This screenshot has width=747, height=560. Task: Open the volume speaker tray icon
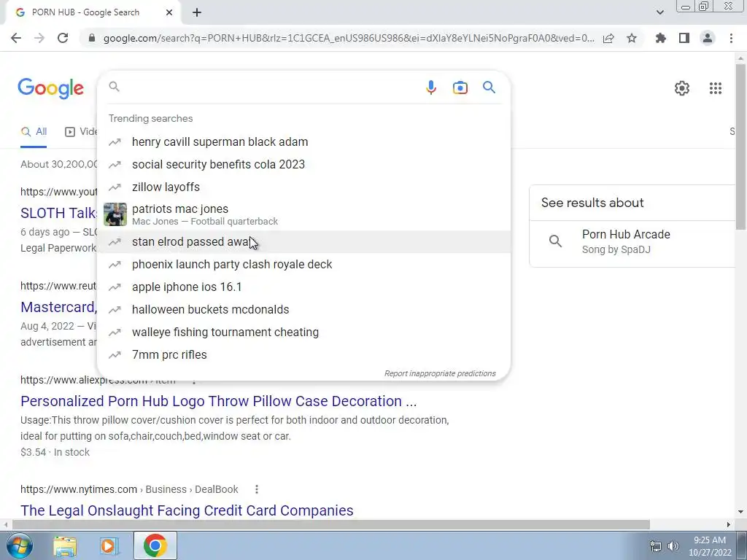(673, 546)
